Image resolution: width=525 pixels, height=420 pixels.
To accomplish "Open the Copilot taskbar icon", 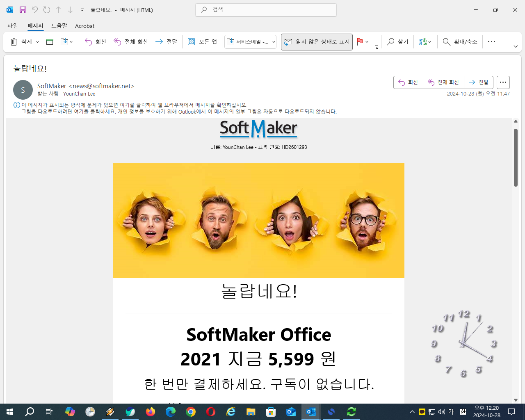I will pos(70,412).
